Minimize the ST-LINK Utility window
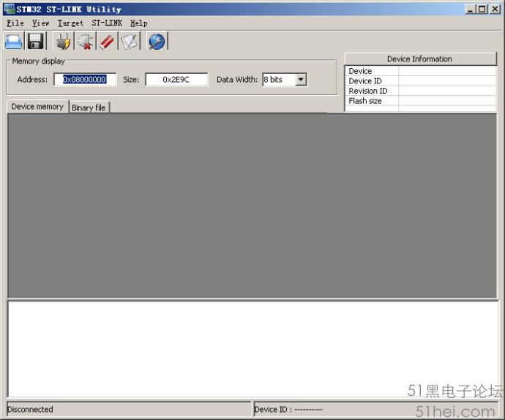 pyautogui.click(x=471, y=9)
